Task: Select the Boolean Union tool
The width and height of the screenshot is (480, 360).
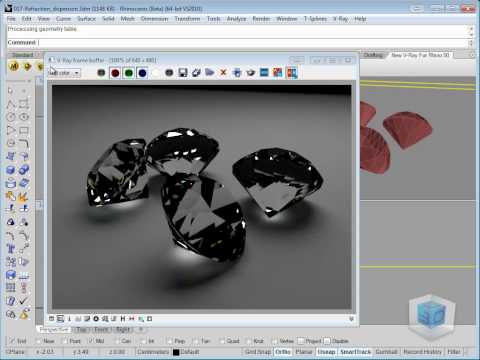Action: pos(24,170)
